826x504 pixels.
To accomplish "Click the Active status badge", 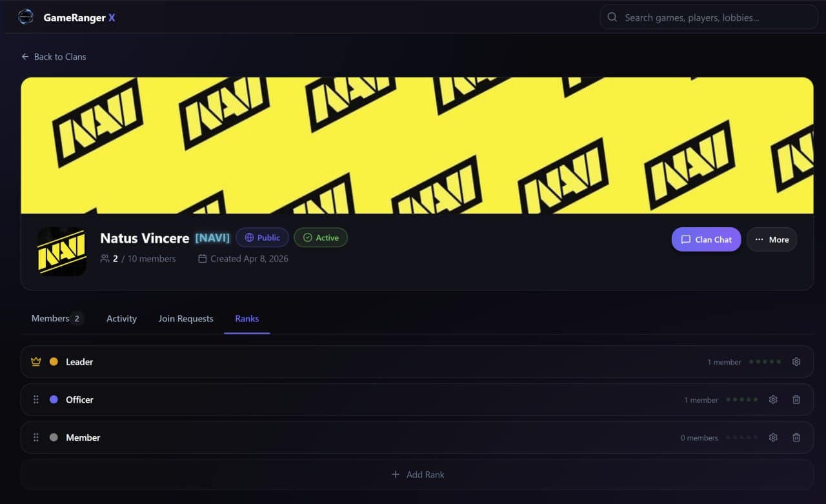I will (321, 237).
